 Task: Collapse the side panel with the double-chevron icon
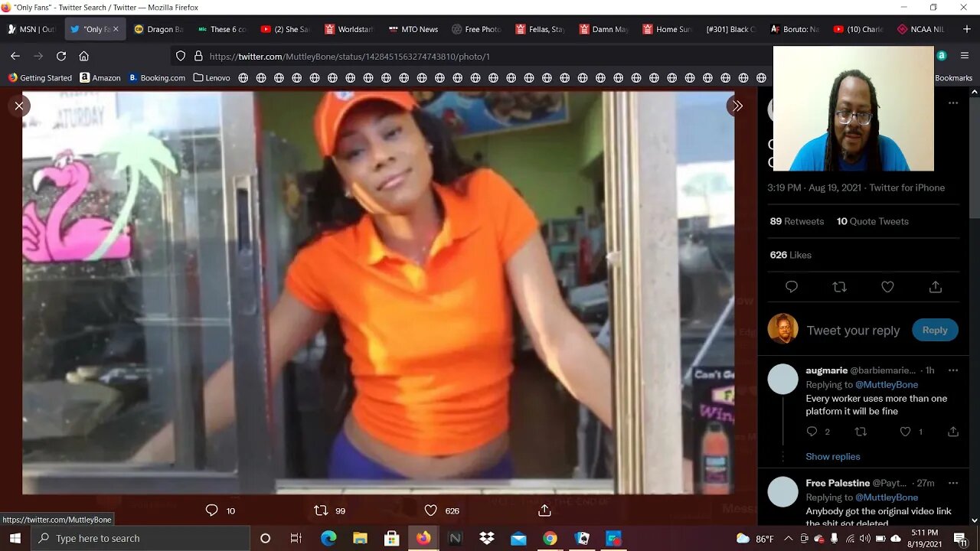click(737, 106)
